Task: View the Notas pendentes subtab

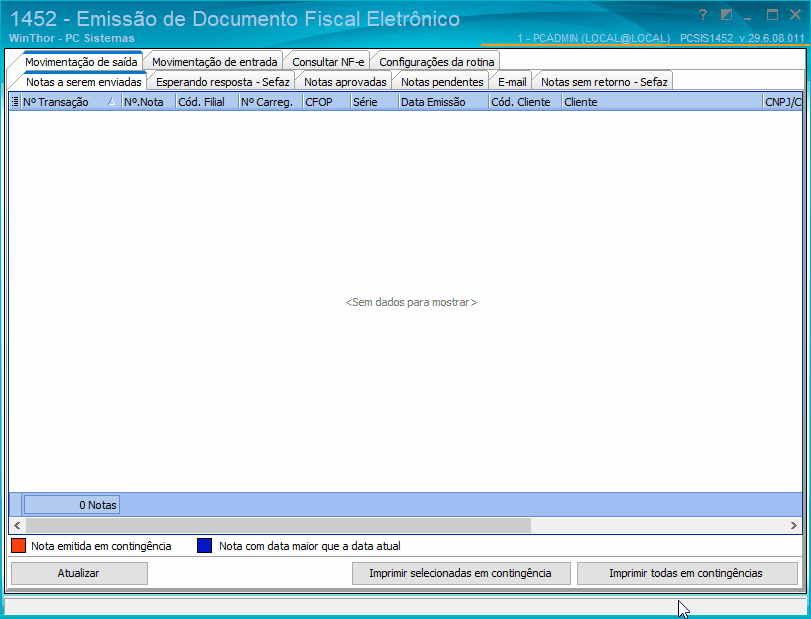Action: click(442, 82)
